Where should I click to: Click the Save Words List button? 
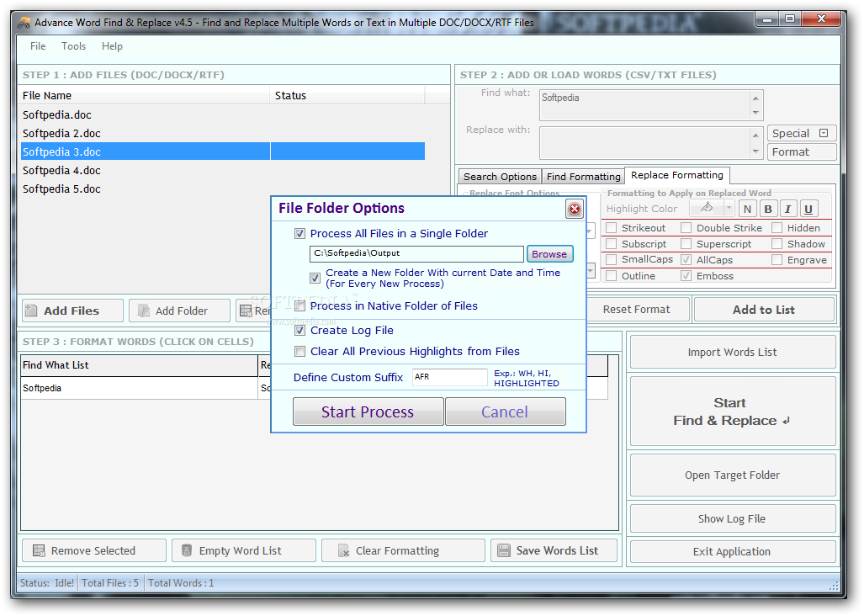click(554, 550)
